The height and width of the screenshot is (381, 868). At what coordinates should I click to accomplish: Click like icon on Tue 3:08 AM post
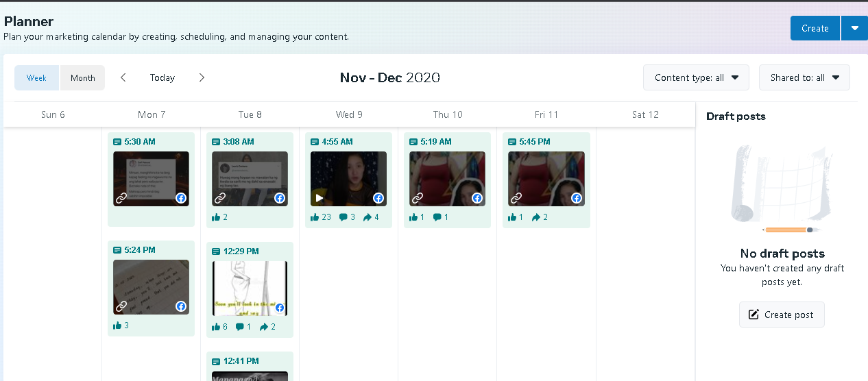[216, 217]
